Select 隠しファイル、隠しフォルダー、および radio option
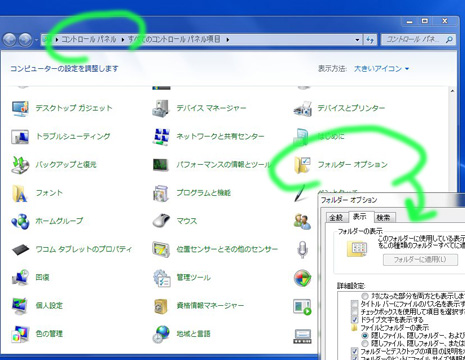This screenshot has height=360, width=465. (365, 335)
